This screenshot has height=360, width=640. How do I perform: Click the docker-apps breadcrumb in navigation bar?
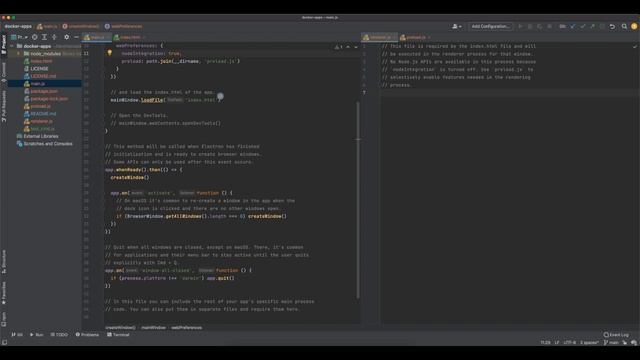tap(18, 26)
